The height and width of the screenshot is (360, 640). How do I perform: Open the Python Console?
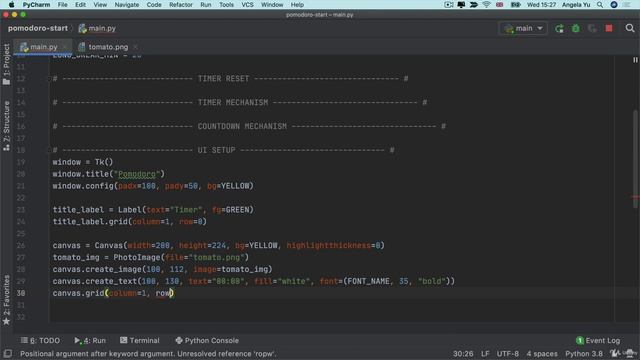point(207,340)
